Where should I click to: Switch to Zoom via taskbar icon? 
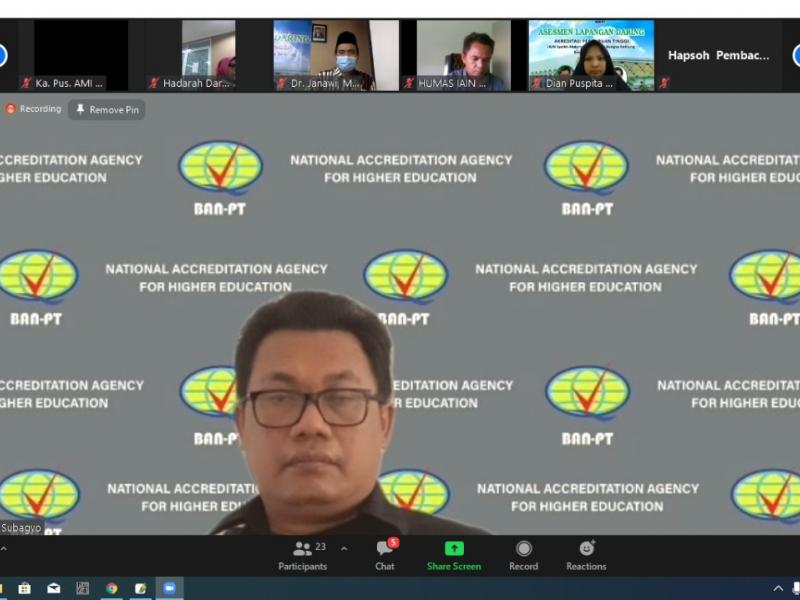[169, 588]
